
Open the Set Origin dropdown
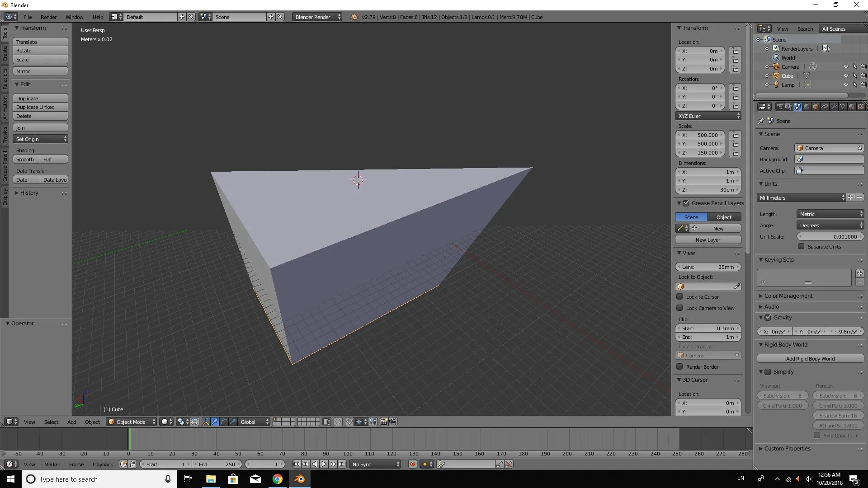40,139
